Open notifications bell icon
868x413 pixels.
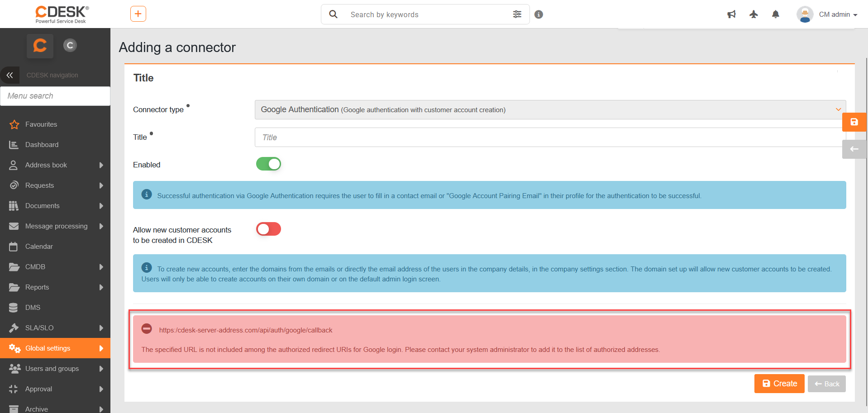[x=776, y=14]
